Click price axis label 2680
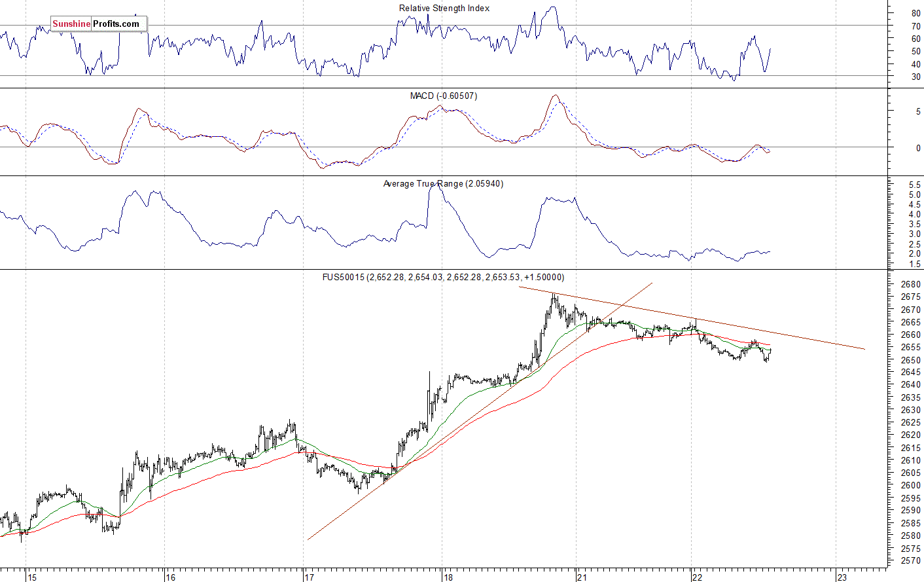 (911, 285)
